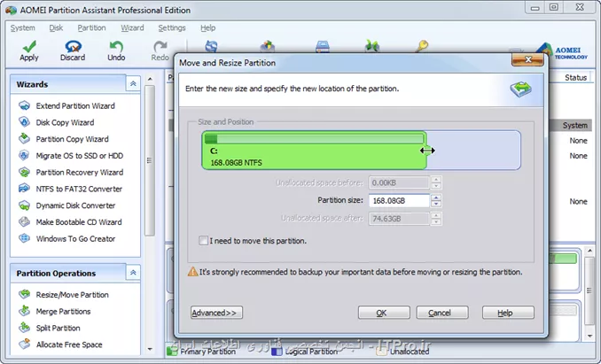This screenshot has width=601, height=364.
Task: Increase Unallocated space before value
Action: pos(436,180)
